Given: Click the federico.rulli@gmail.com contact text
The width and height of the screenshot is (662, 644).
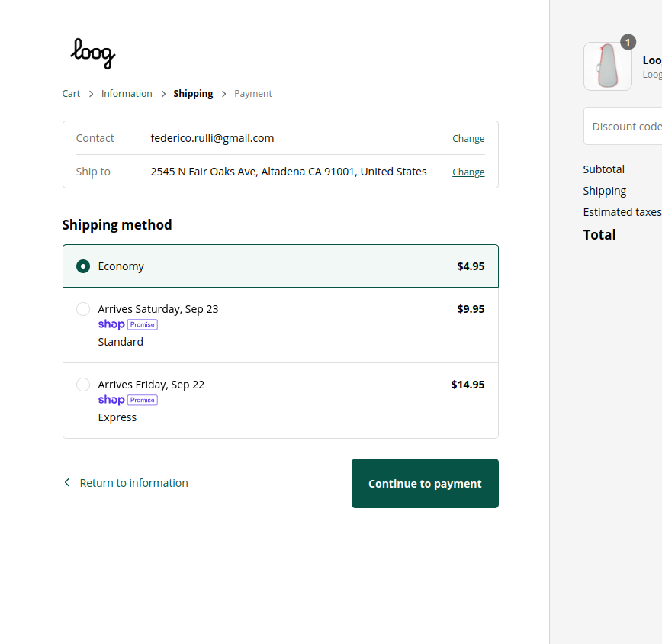Looking at the screenshot, I should [x=212, y=138].
